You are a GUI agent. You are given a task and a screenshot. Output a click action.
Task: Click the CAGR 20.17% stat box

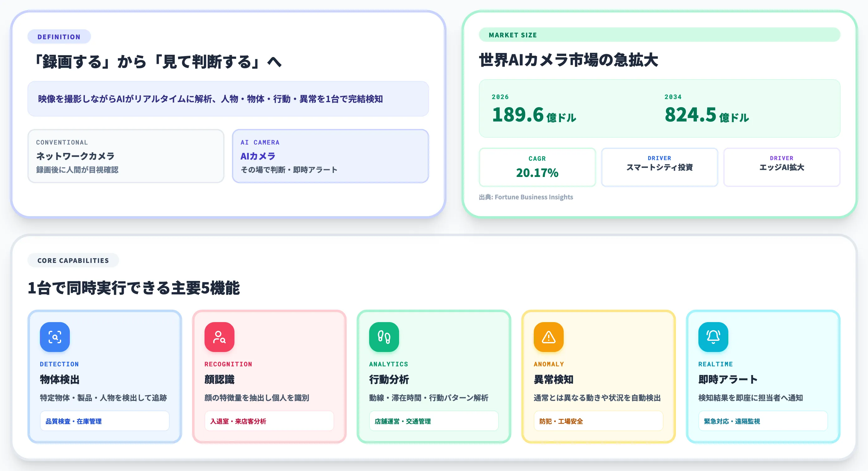(x=537, y=167)
